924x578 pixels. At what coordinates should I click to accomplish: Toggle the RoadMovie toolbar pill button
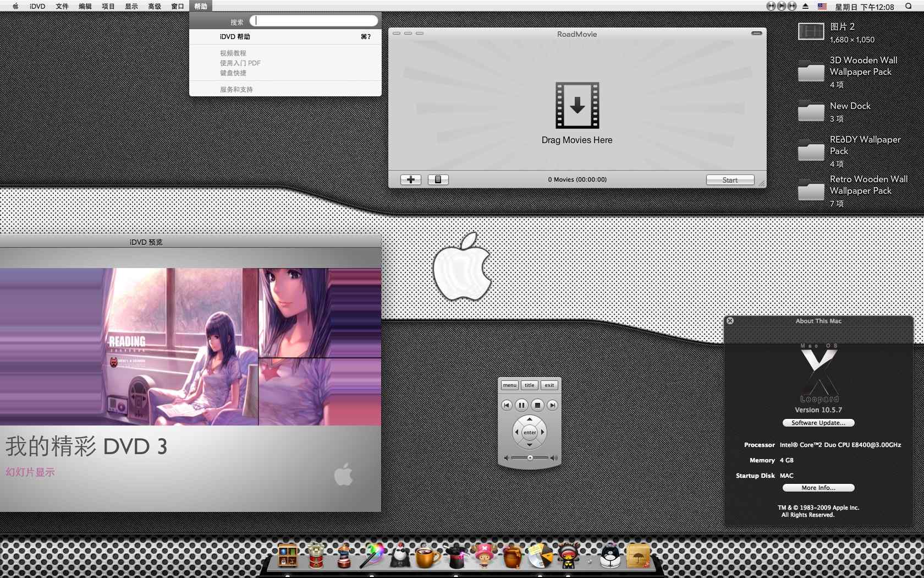click(757, 34)
